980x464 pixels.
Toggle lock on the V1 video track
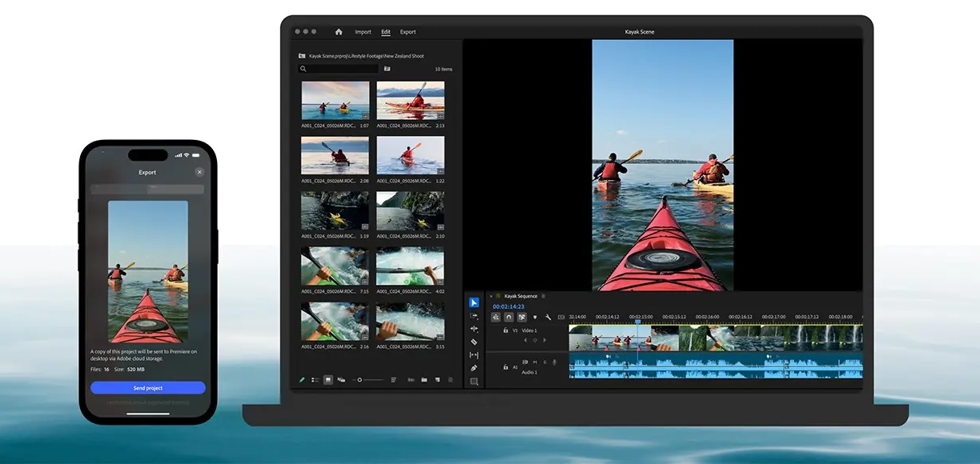point(505,330)
